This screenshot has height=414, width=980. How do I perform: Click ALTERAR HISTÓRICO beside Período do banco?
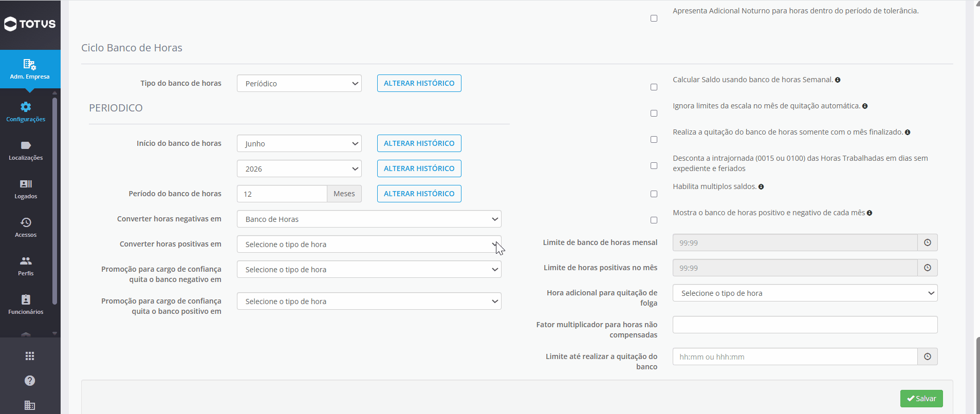[x=419, y=194]
